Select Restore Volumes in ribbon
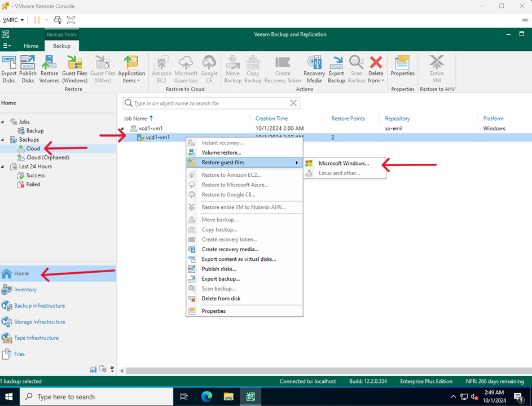 coord(49,69)
